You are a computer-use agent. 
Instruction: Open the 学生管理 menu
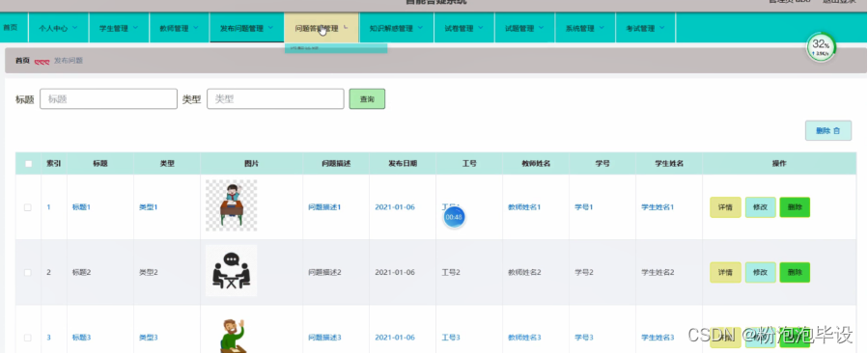[x=119, y=28]
